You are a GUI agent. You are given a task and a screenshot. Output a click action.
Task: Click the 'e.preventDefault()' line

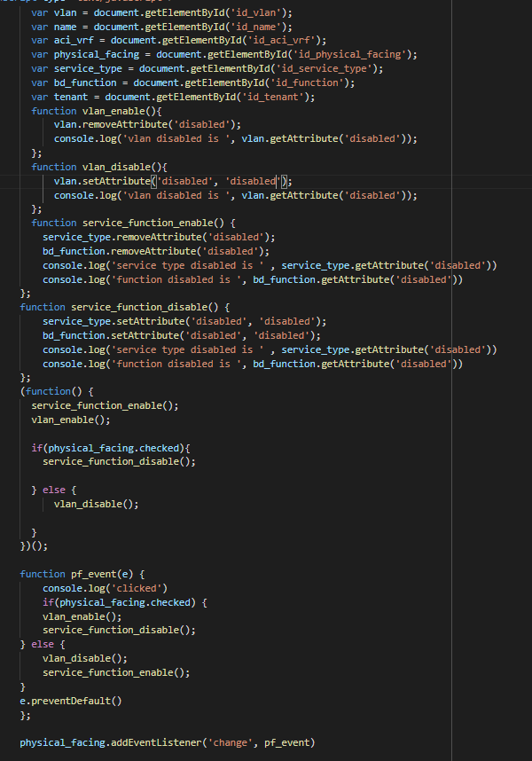71,701
